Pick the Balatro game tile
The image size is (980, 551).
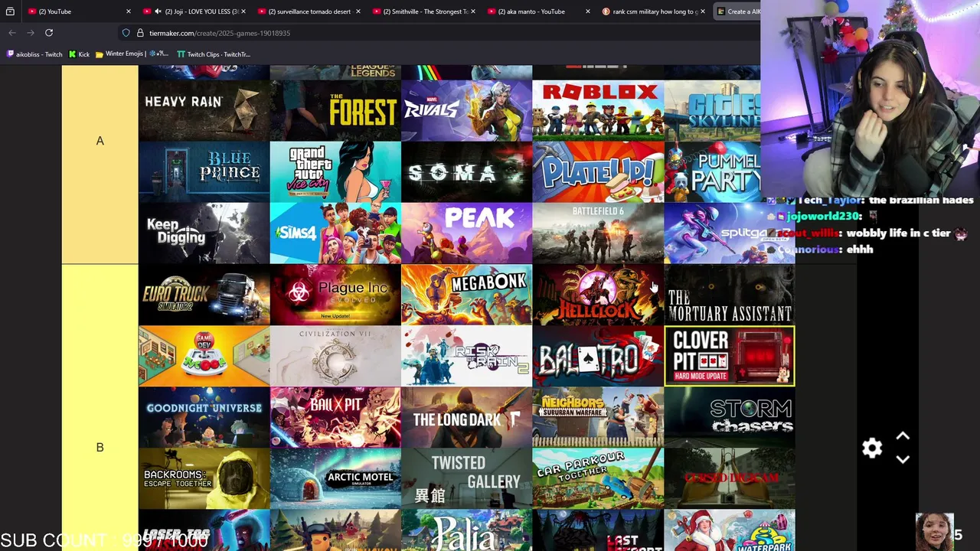[599, 356]
